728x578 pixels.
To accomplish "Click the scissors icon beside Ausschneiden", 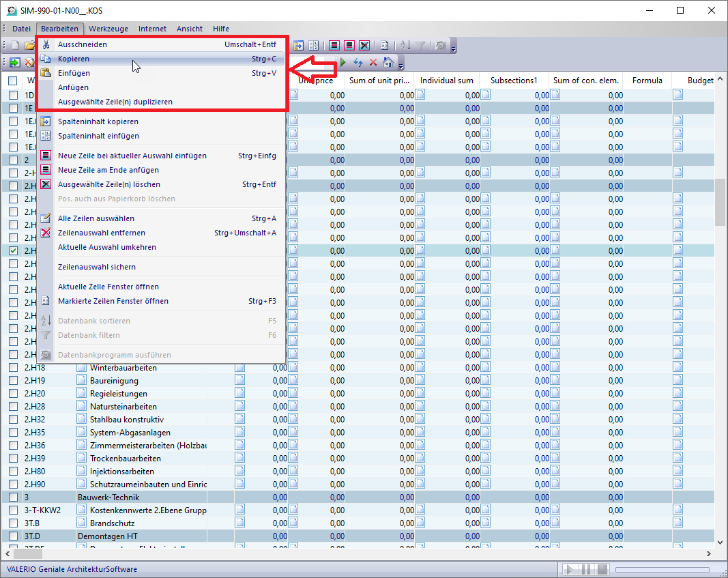I will (x=46, y=44).
